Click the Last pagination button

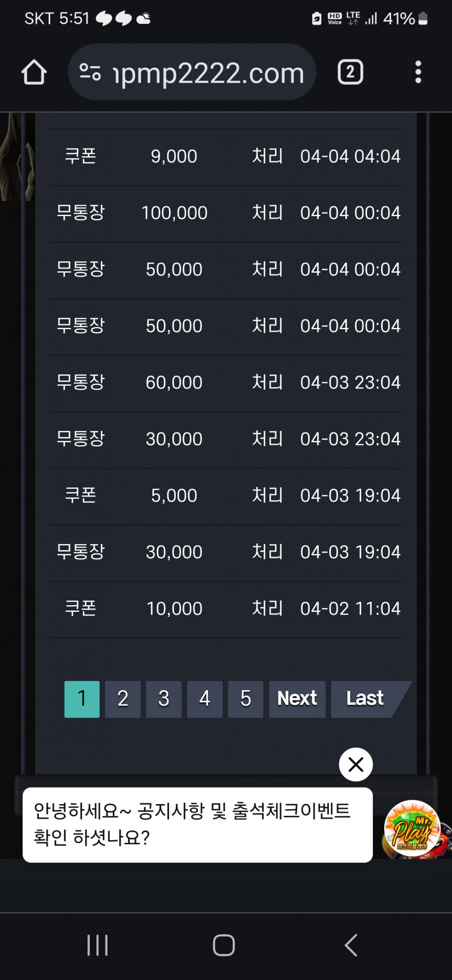[x=365, y=699]
